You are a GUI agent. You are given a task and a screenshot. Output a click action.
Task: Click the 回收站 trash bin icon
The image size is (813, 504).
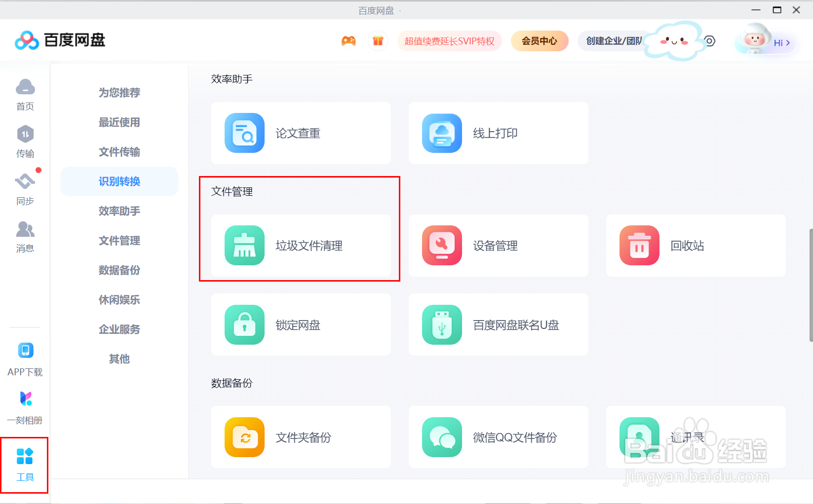pyautogui.click(x=639, y=246)
